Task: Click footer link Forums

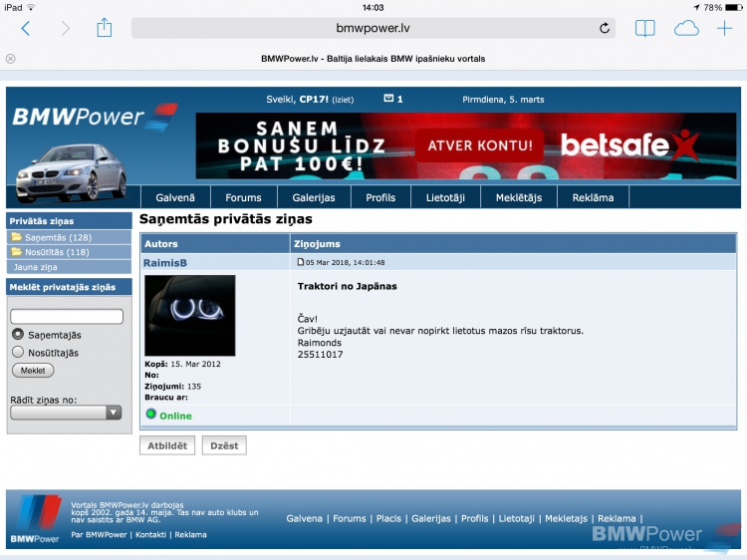Action: (x=350, y=518)
